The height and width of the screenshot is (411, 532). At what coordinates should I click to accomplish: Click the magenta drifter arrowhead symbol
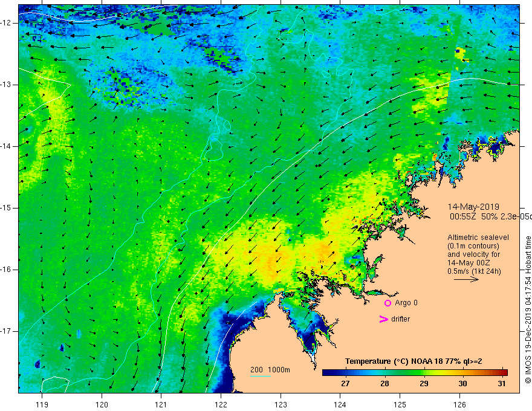click(384, 319)
